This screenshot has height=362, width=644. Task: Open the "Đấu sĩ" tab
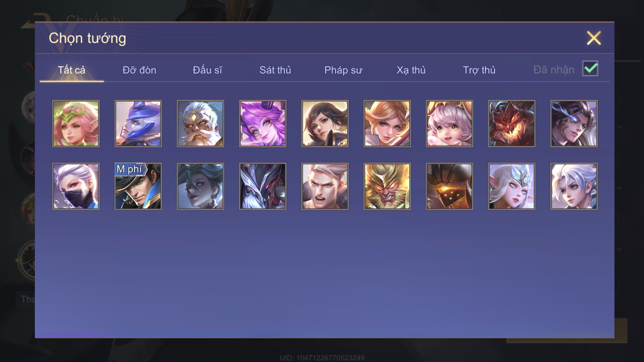pos(207,70)
